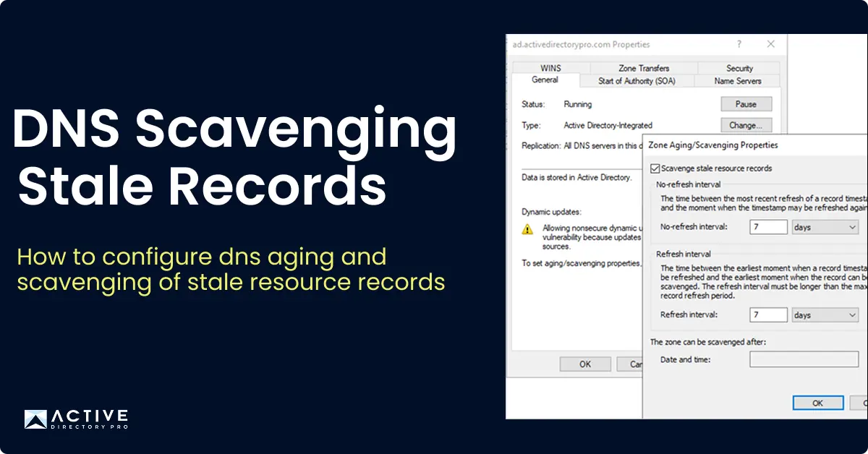Open the No-refresh interval days dropdown

(x=825, y=227)
